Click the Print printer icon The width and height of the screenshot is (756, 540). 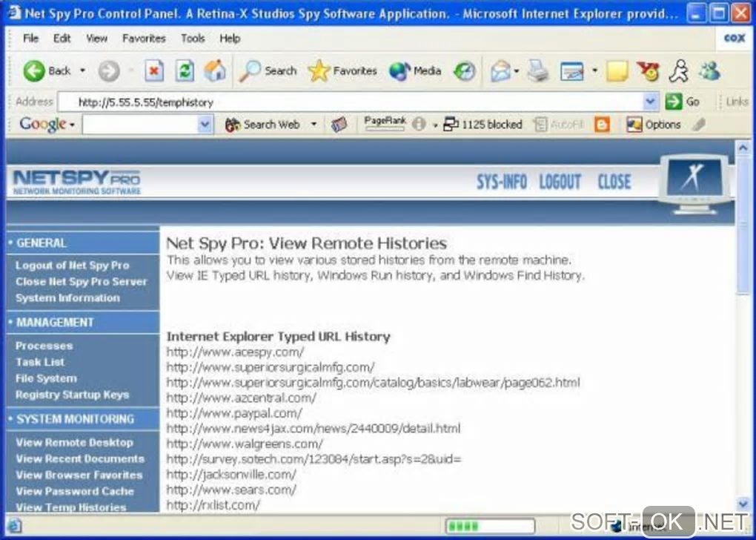537,71
